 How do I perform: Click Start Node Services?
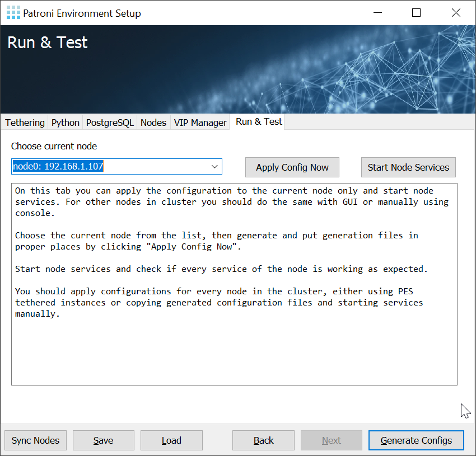[x=408, y=167]
